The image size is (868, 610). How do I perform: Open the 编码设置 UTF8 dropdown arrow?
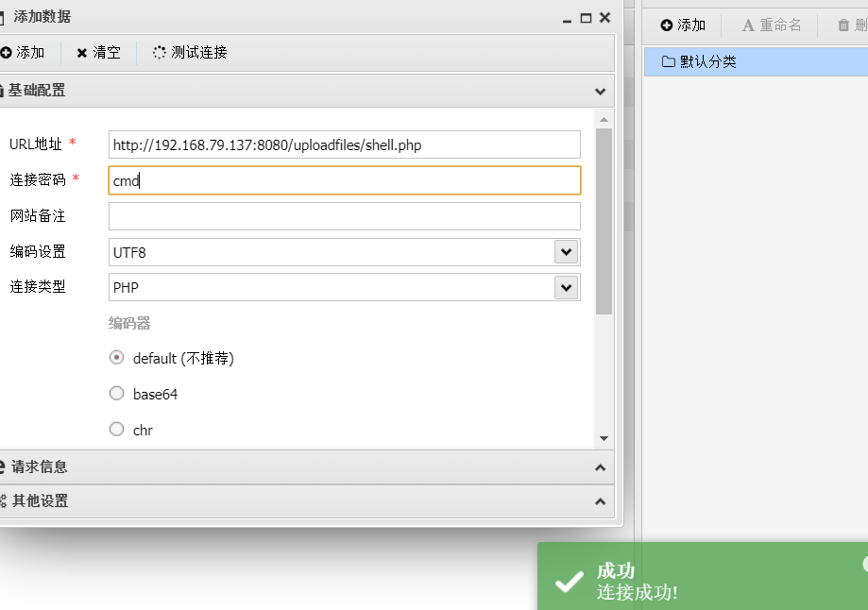(567, 252)
